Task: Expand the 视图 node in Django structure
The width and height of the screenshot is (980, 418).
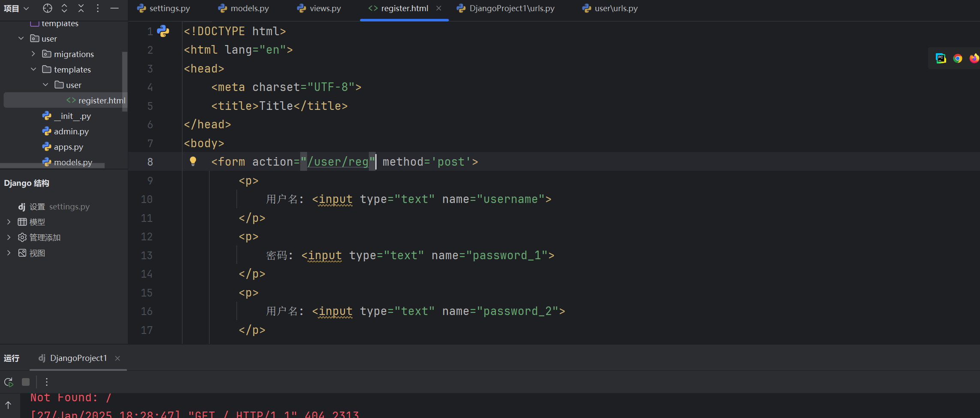Action: (x=9, y=253)
